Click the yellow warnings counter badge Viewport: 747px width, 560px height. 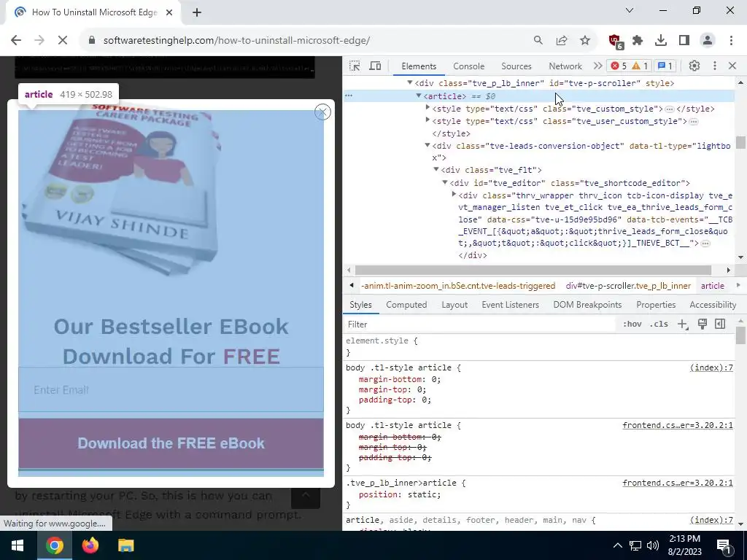[640, 66]
